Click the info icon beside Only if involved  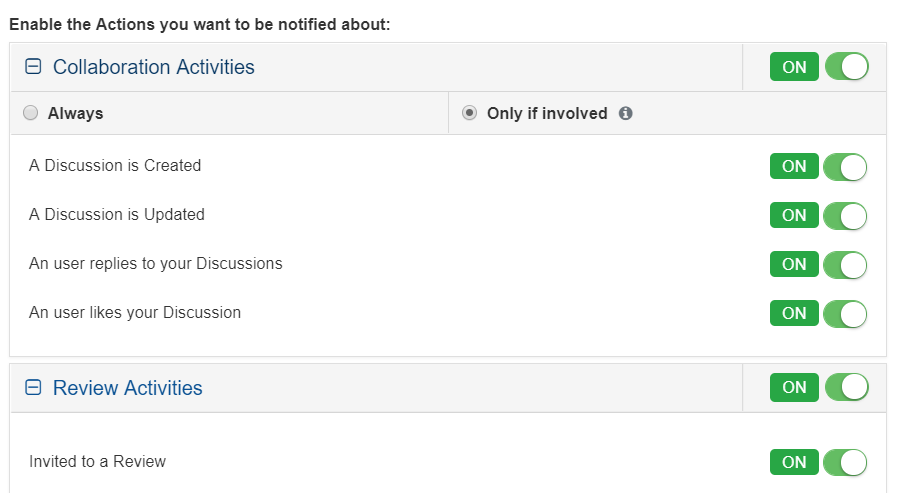pos(626,114)
